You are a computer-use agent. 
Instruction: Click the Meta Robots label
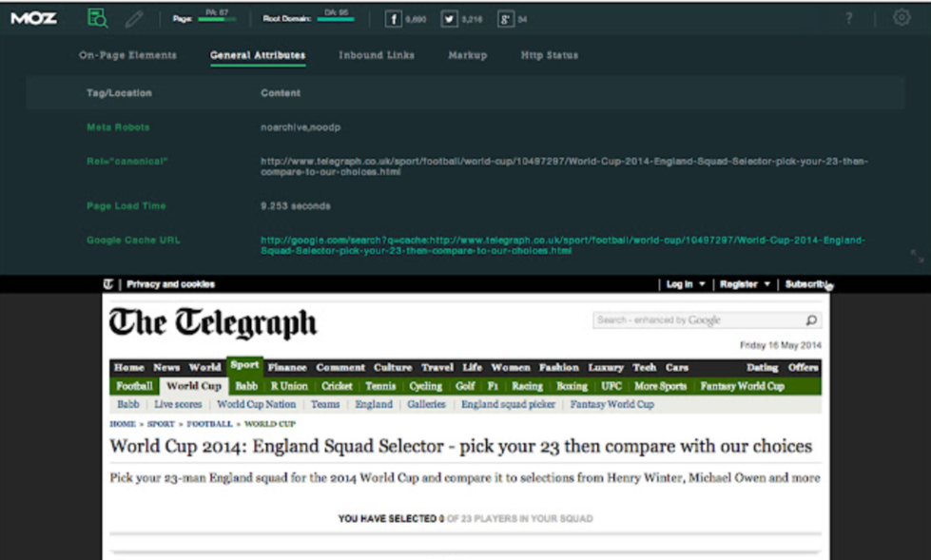[x=118, y=127]
